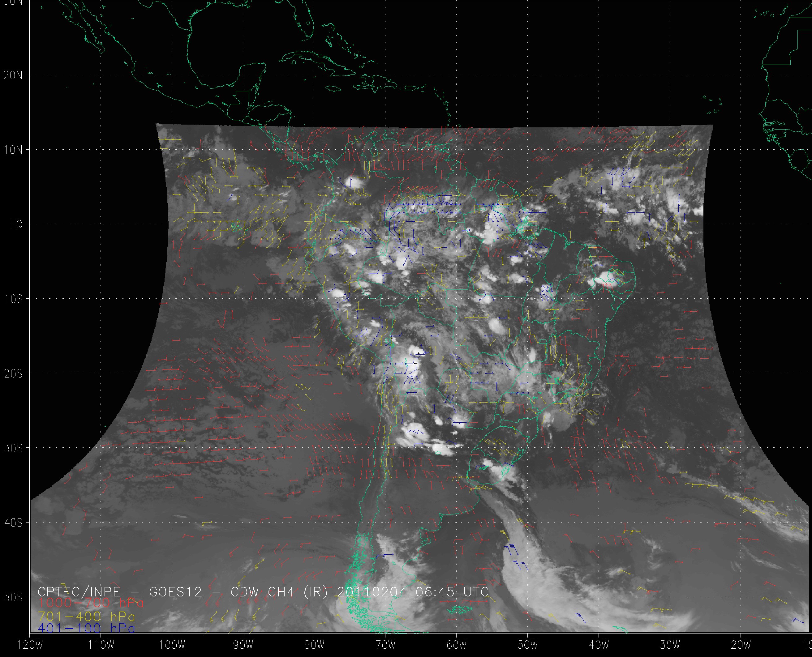Click the yellow 701-400 hPa legend label
The height and width of the screenshot is (657, 812).
[86, 616]
